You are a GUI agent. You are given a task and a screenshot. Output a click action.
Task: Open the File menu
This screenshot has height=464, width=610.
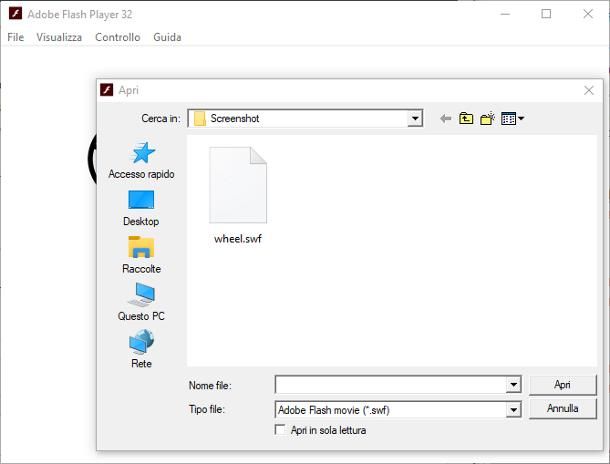point(16,37)
